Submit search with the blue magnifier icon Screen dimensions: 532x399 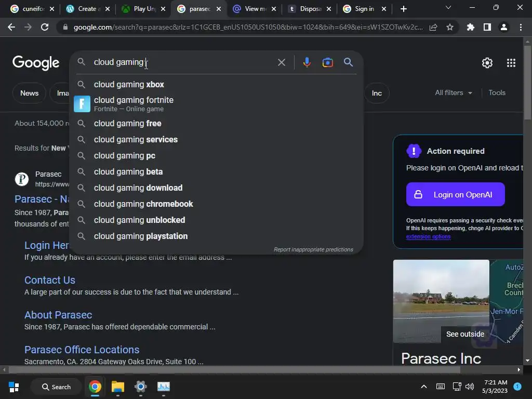pyautogui.click(x=348, y=62)
